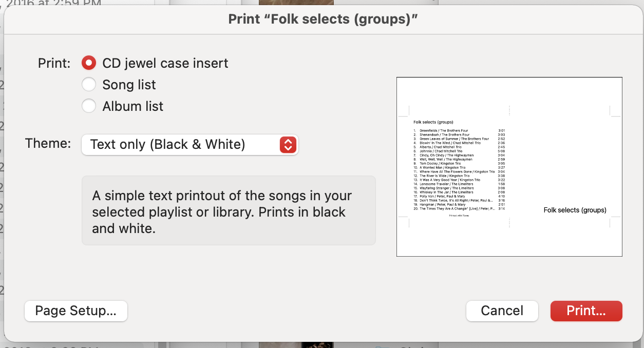Cancel the print dialog
The height and width of the screenshot is (348, 644).
click(502, 311)
